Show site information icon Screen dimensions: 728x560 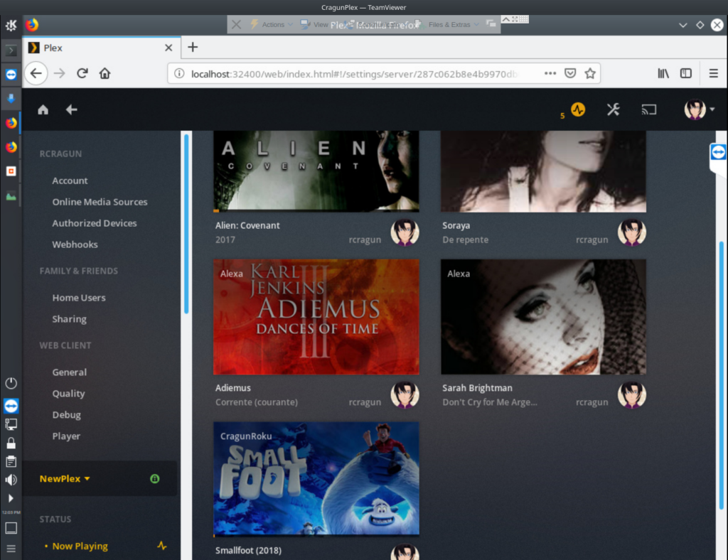point(179,73)
